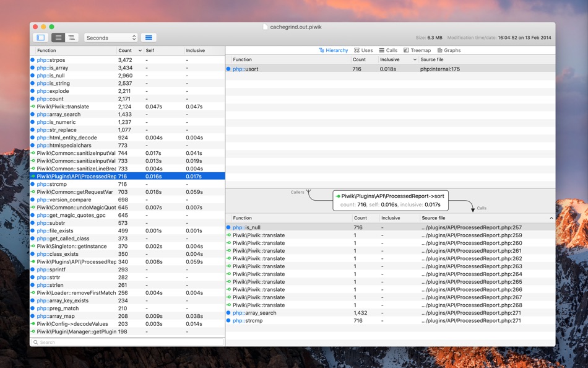The image size is (588, 368).
Task: Select php::array_search row with count 1,432
Action: pos(391,313)
